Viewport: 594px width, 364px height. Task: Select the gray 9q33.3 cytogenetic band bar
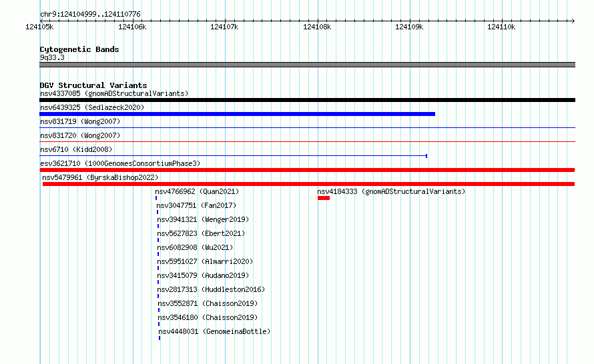[x=307, y=65]
